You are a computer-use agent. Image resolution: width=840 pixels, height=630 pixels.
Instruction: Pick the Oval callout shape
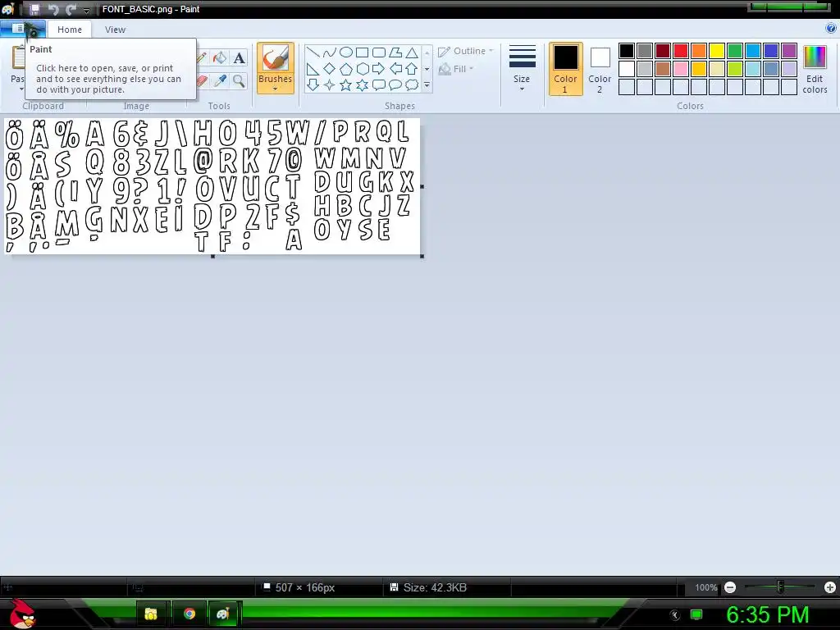coord(395,84)
